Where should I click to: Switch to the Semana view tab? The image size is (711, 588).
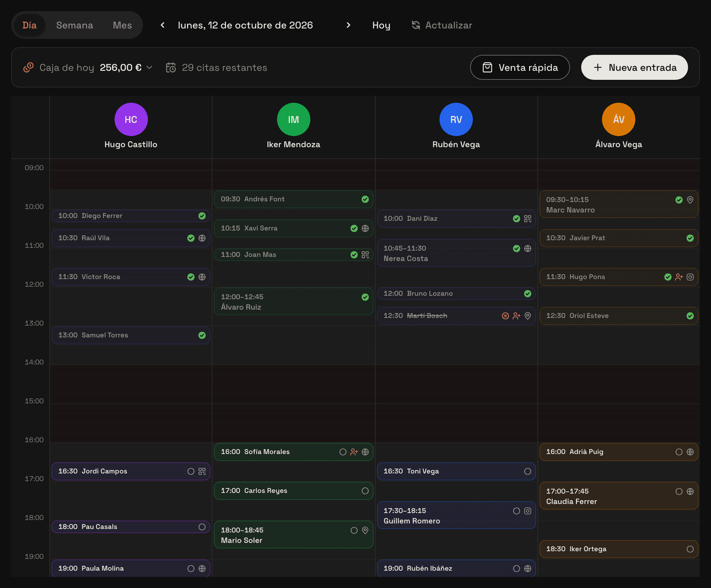coord(75,25)
